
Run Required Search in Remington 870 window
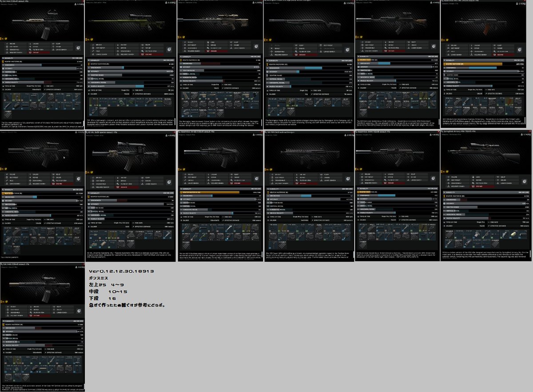point(281,55)
